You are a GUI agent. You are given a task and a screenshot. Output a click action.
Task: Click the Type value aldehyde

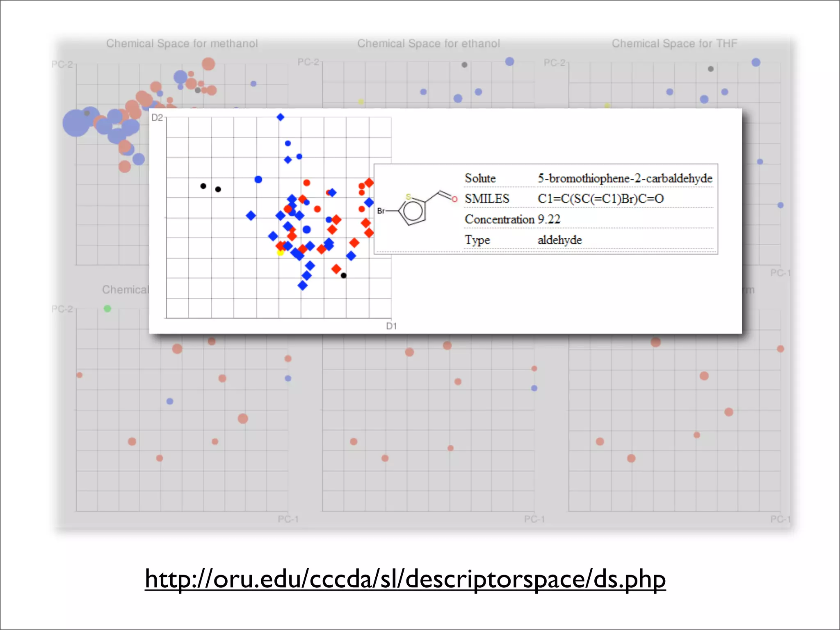559,240
